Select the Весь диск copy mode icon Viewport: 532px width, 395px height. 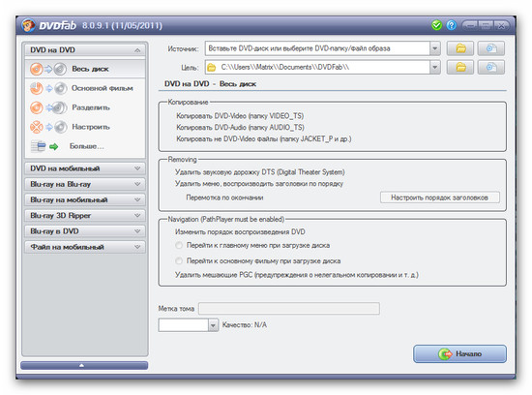click(48, 69)
